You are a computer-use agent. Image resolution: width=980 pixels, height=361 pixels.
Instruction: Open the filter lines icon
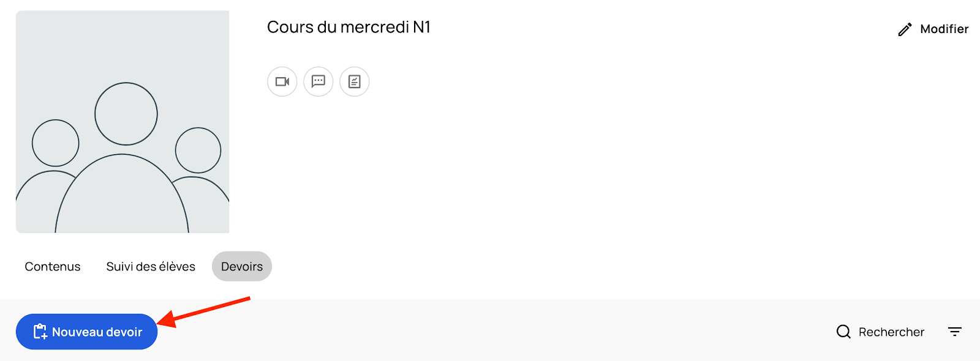click(955, 332)
